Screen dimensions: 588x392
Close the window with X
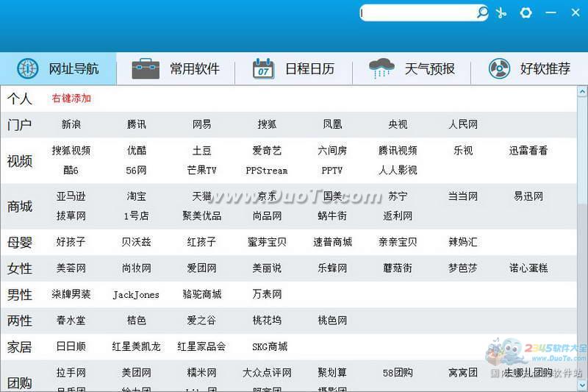[x=576, y=13]
